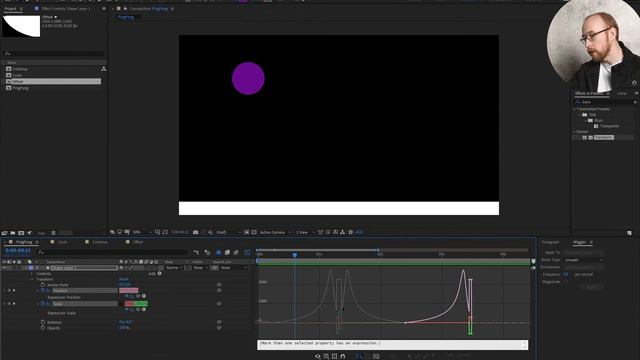640x360 pixels.
Task: Open the Effects & Presets panel tab
Action: (x=589, y=93)
